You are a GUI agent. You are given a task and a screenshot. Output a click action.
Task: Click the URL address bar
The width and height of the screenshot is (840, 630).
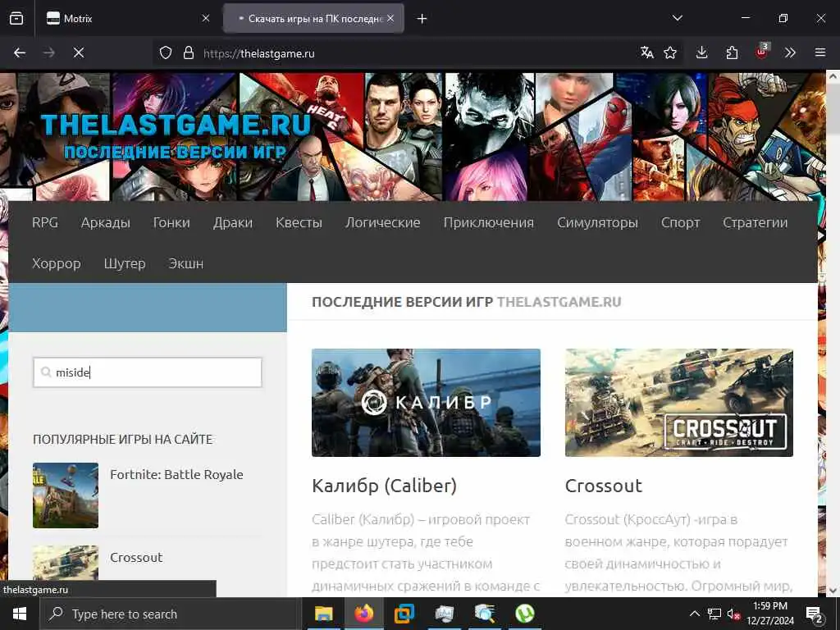tap(418, 53)
